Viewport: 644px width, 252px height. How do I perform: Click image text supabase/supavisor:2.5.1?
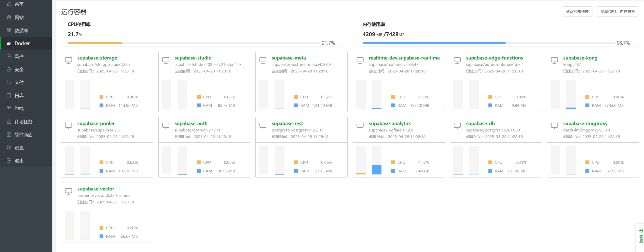(100, 130)
